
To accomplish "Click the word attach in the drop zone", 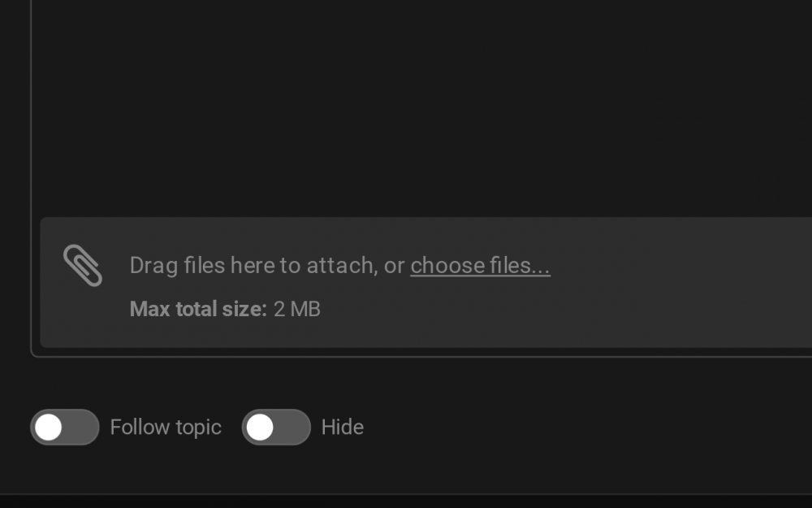I will click(342, 266).
